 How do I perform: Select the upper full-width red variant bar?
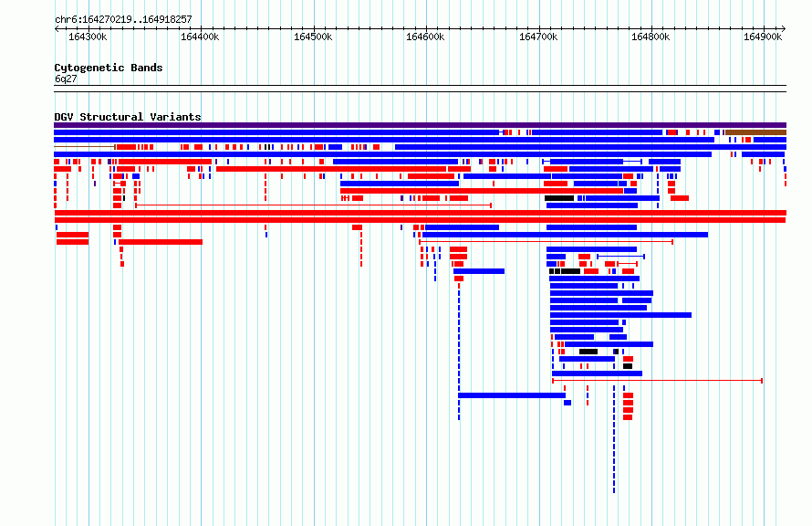[x=420, y=213]
